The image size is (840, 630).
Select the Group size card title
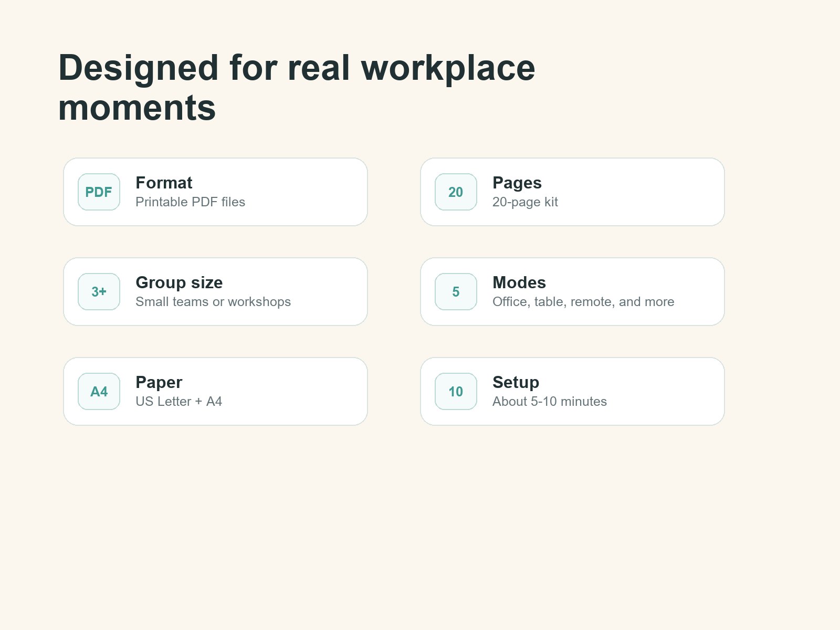(x=179, y=283)
